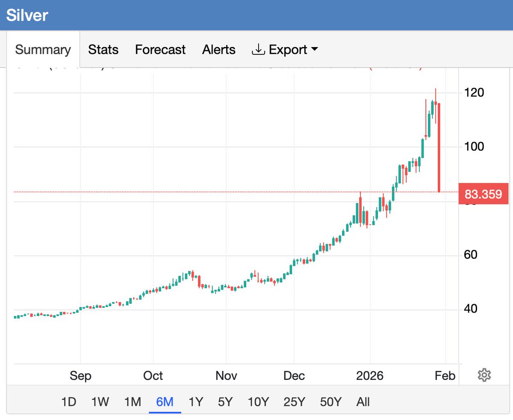Select the 25Y time range
The width and height of the screenshot is (513, 420).
294,402
